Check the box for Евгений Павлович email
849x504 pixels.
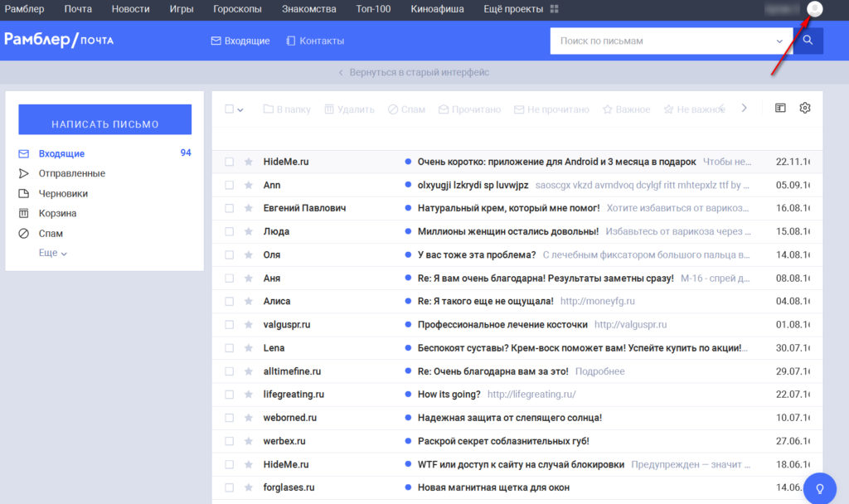230,208
